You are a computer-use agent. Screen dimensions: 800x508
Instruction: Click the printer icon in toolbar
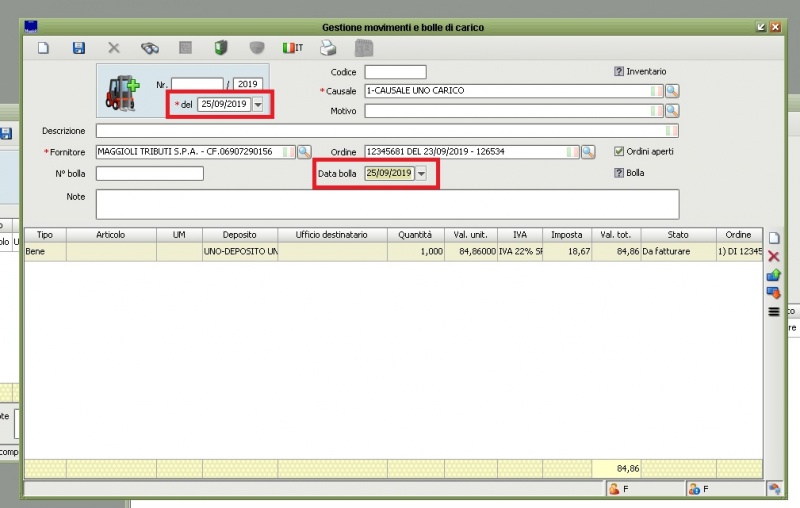(327, 47)
